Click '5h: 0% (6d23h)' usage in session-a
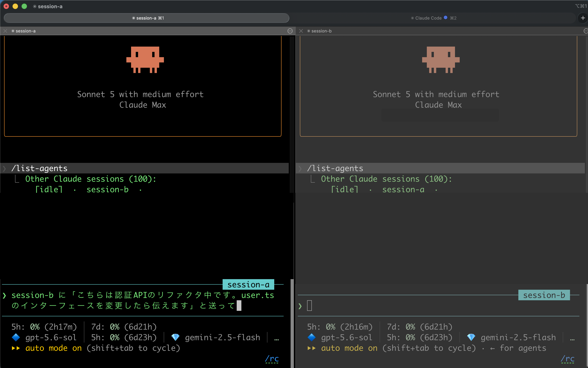The image size is (588, 368). pyautogui.click(x=124, y=338)
